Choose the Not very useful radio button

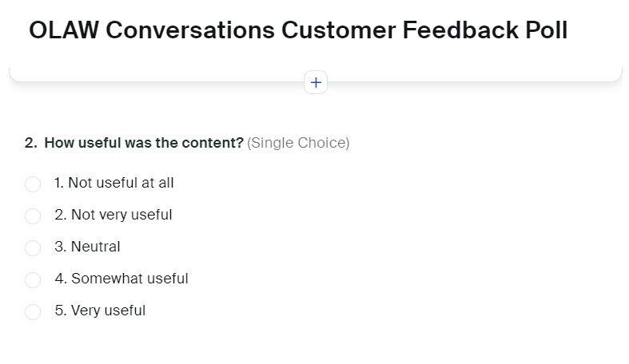pos(33,216)
